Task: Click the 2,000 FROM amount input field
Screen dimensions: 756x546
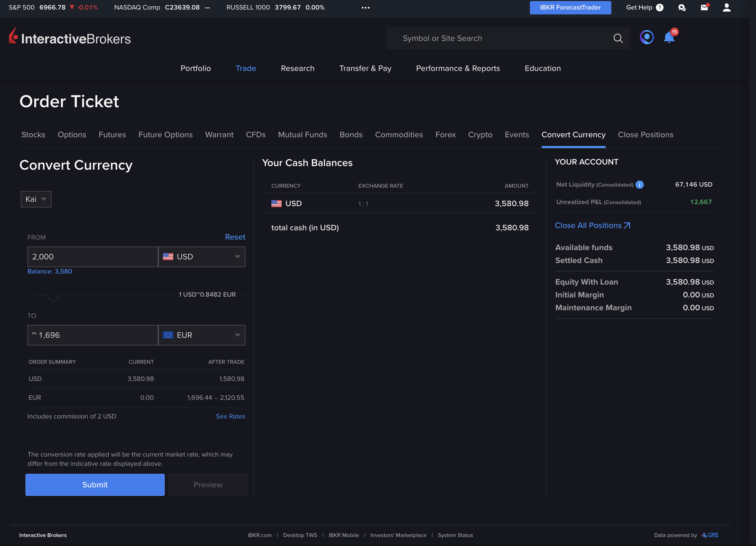Action: click(x=92, y=257)
